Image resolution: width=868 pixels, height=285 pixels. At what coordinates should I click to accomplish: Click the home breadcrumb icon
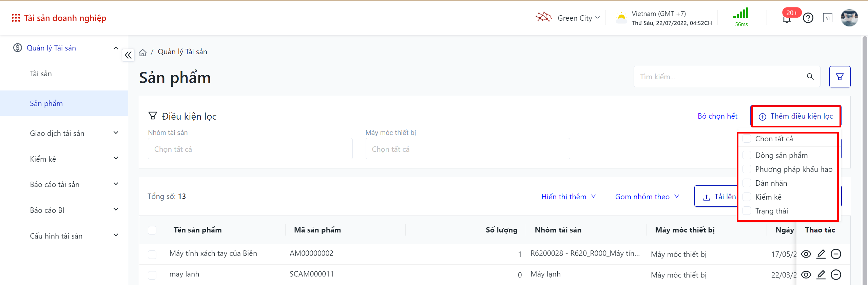pos(143,53)
